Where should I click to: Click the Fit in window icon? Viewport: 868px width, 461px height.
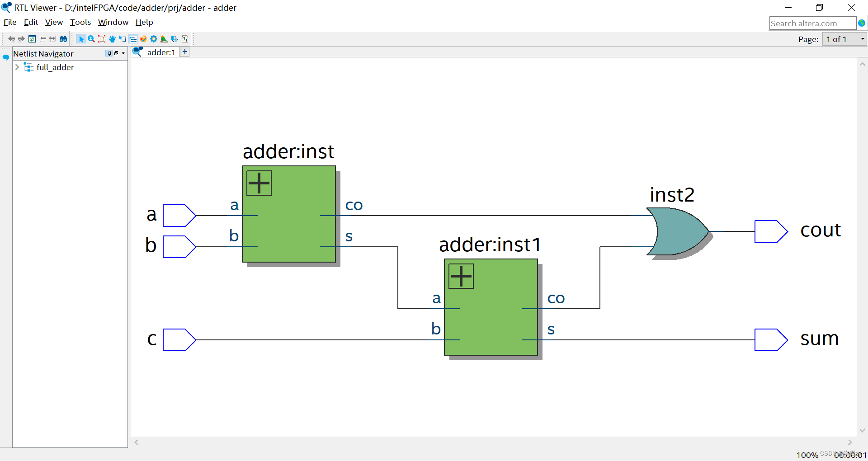pos(102,39)
